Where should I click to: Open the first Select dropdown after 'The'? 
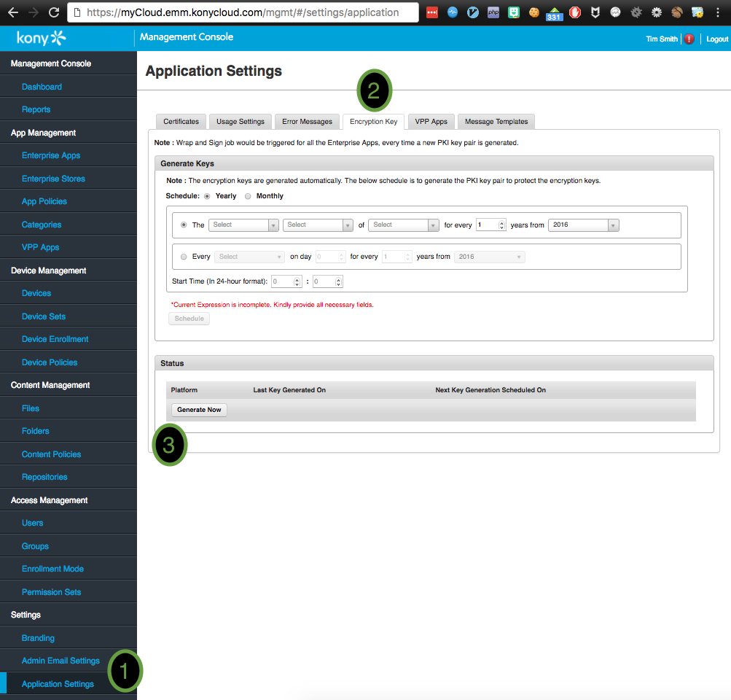pyautogui.click(x=243, y=225)
